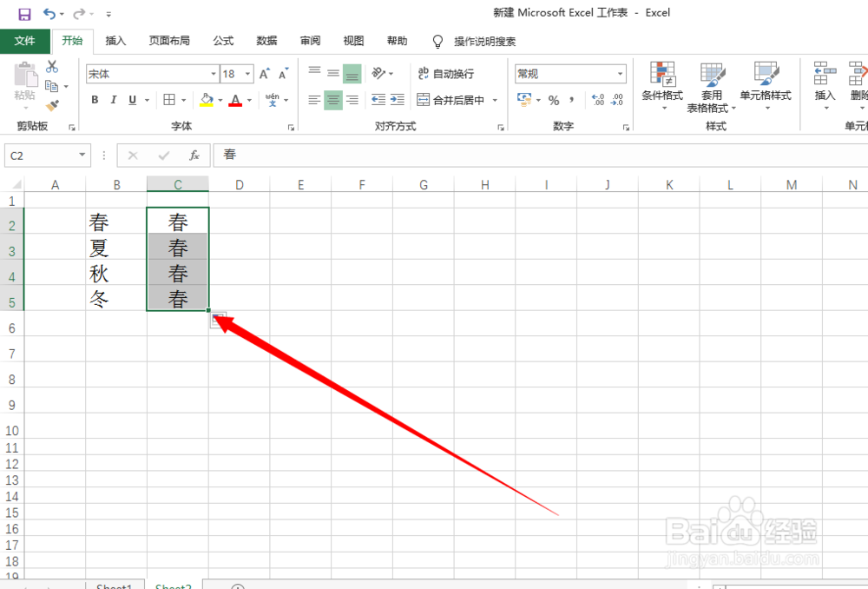Decrease decimal places
The height and width of the screenshot is (589, 868).
pyautogui.click(x=617, y=100)
